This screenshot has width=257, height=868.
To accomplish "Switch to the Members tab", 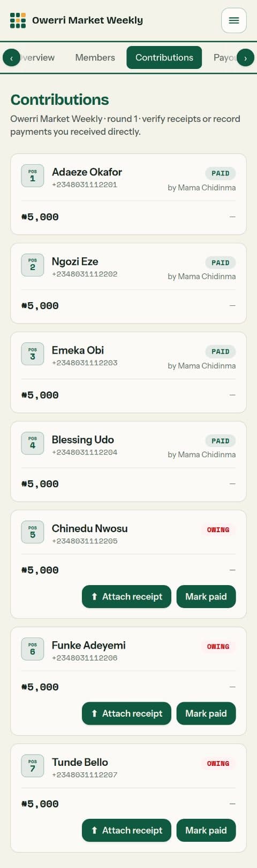I will (x=95, y=57).
